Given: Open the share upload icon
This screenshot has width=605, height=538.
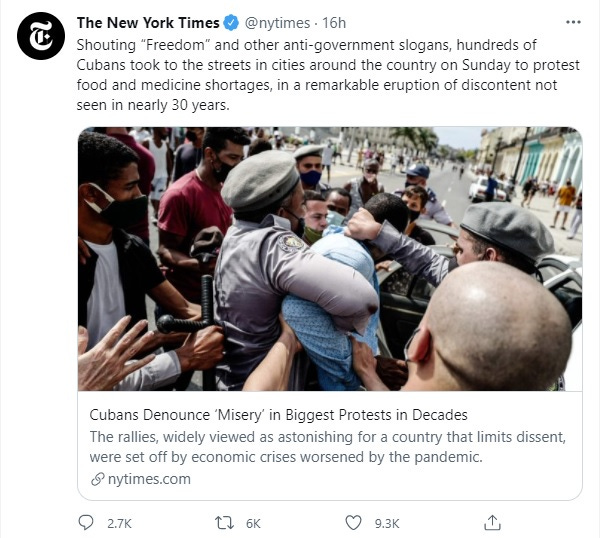Looking at the screenshot, I should tap(492, 523).
